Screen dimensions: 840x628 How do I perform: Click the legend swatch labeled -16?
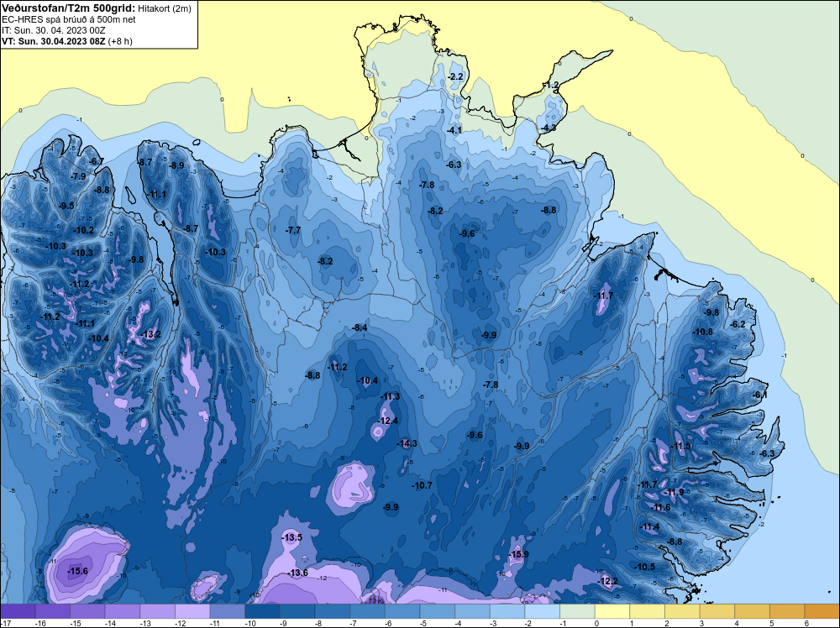pyautogui.click(x=52, y=611)
